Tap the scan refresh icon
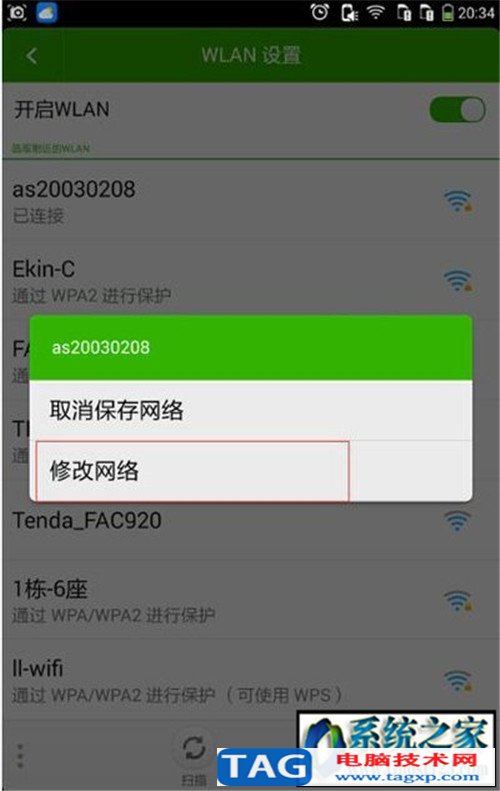 (194, 748)
